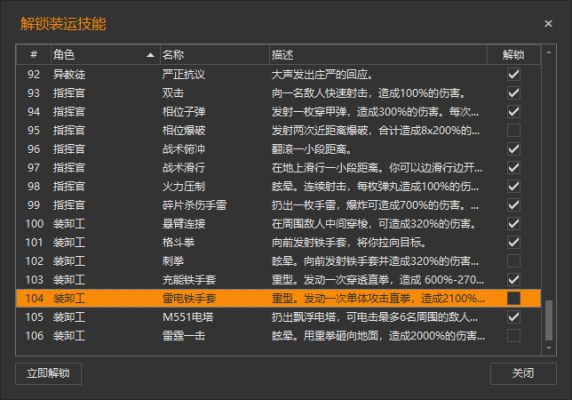Click the 立即解锁 button
This screenshot has width=572, height=400.
(48, 373)
